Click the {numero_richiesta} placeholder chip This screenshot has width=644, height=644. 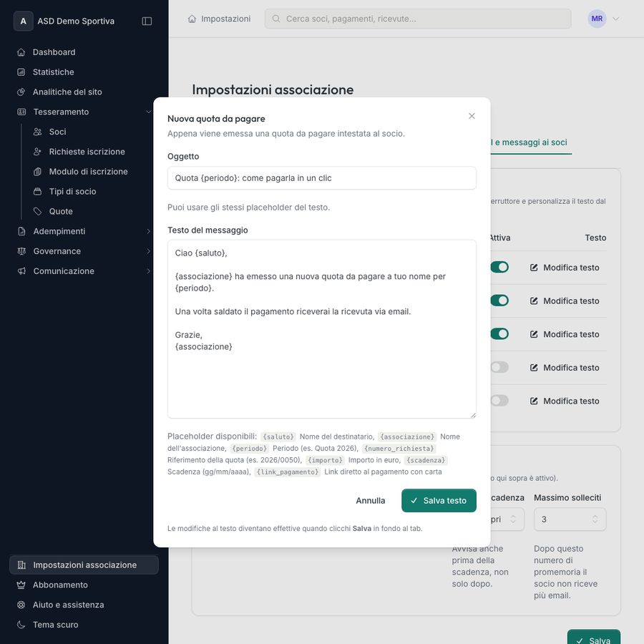tap(399, 449)
